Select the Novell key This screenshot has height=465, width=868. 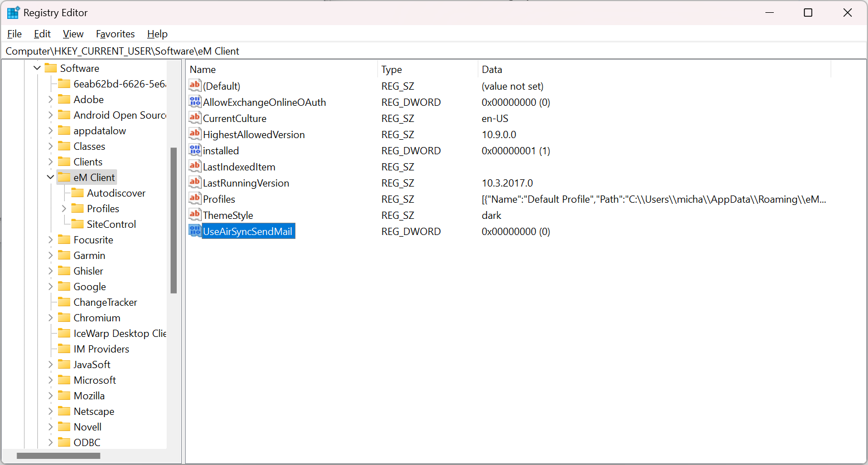click(x=88, y=427)
